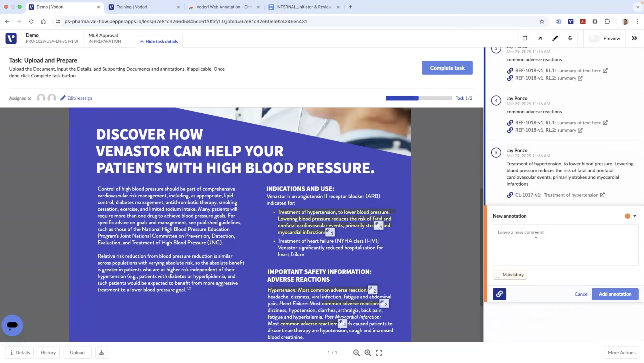Viewport: 644px width, 363px height.
Task: Select annotation number 5 circle badge
Action: pyautogui.click(x=496, y=152)
